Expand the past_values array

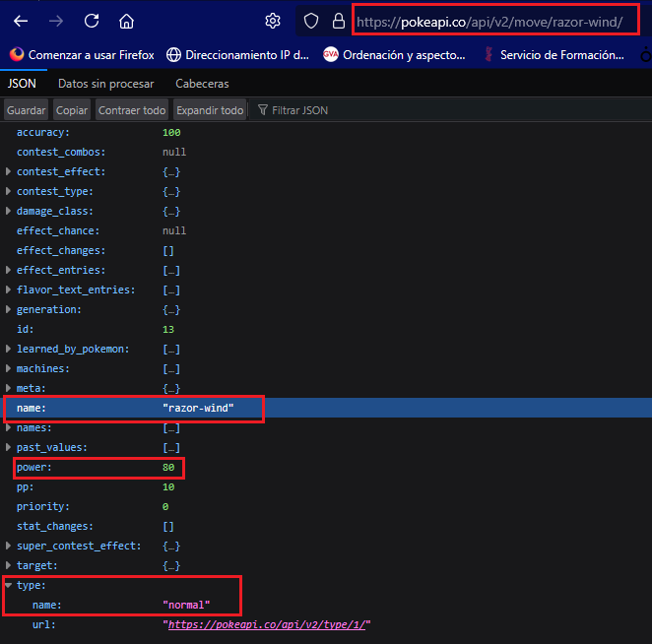click(8, 447)
